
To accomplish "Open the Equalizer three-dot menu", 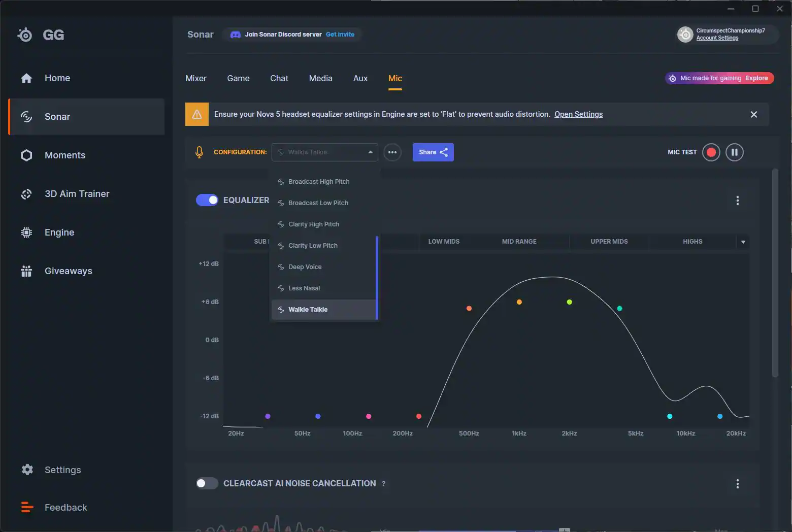I will click(737, 201).
